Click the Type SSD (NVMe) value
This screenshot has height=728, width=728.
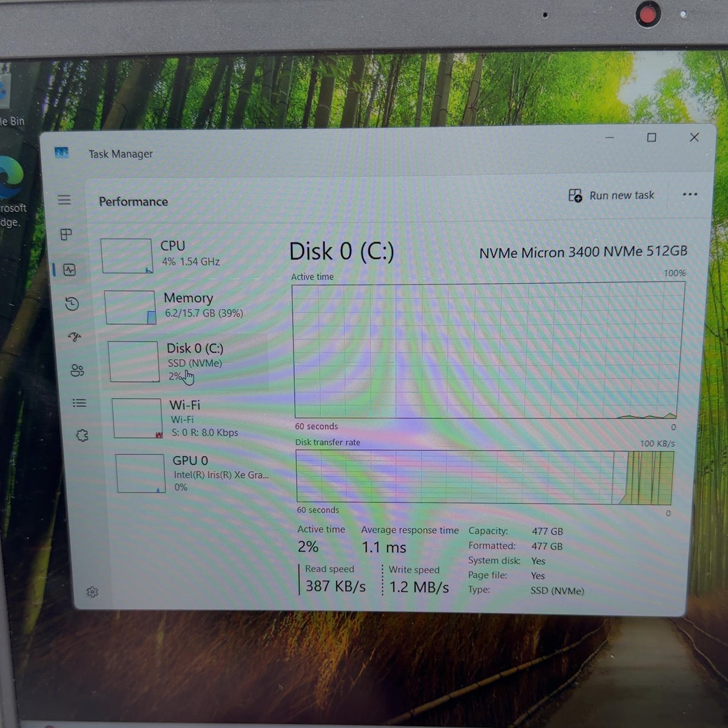(x=557, y=590)
